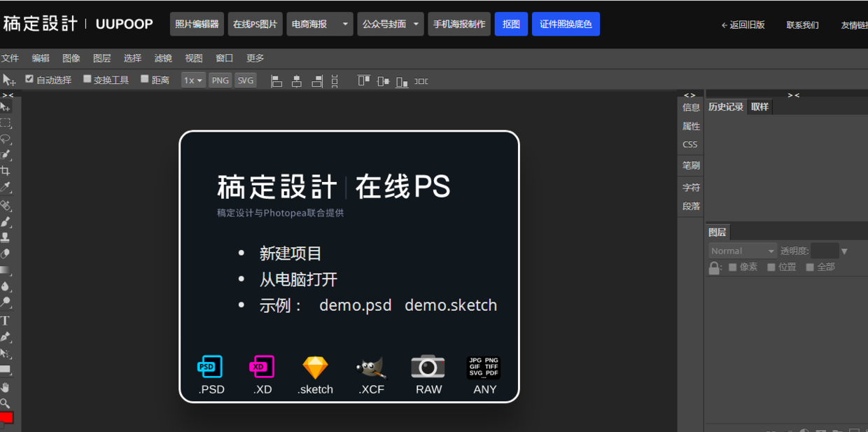This screenshot has height=432, width=868.
Task: Open the 属性 side panel tab
Action: click(x=691, y=126)
